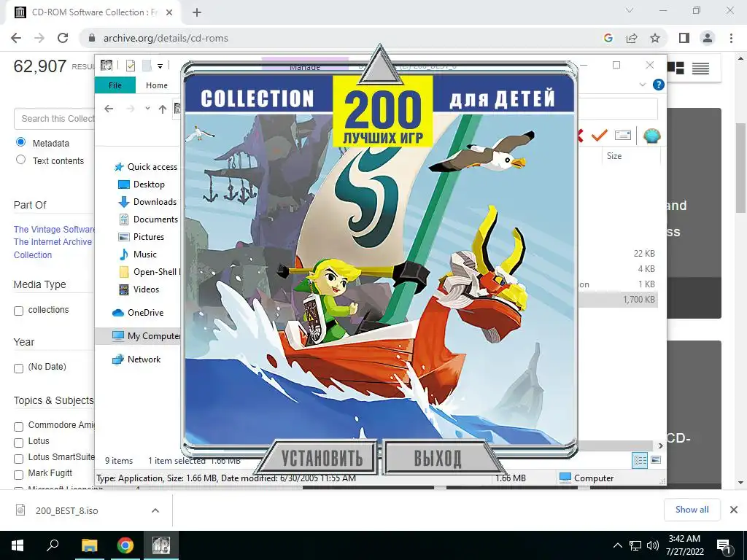Click the Search this Collection field
The width and height of the screenshot is (747, 560).
tap(55, 119)
